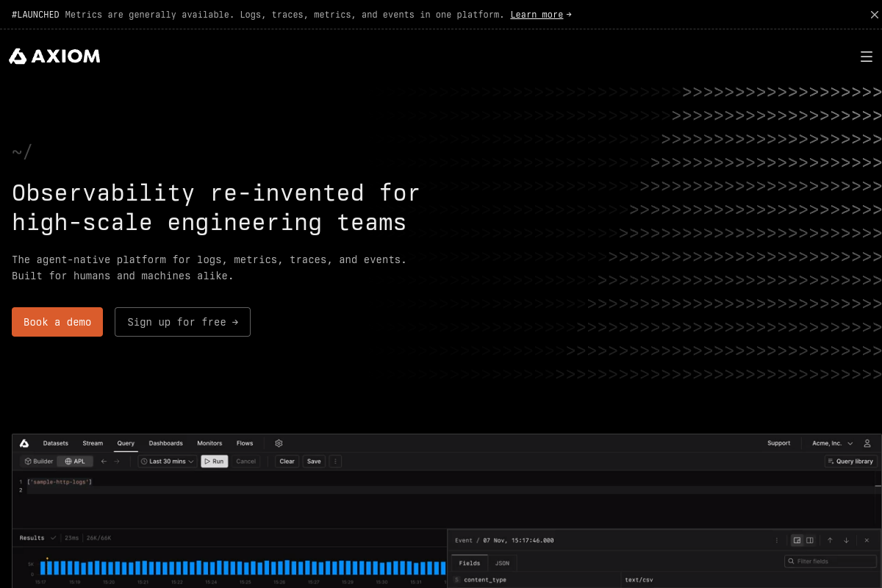This screenshot has width=882, height=588.
Task: Open the Datasets tab in app preview
Action: pyautogui.click(x=56, y=443)
